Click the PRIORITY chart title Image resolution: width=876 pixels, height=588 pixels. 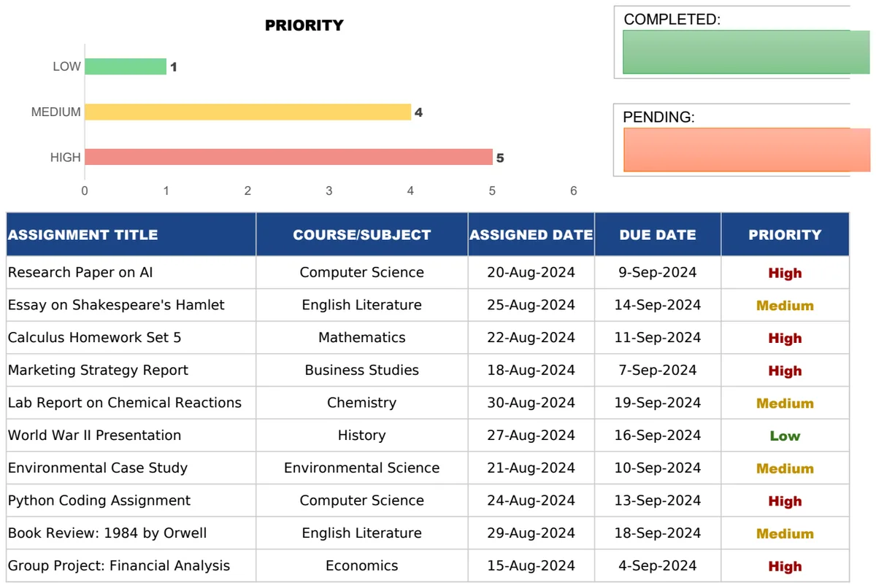[x=304, y=26]
